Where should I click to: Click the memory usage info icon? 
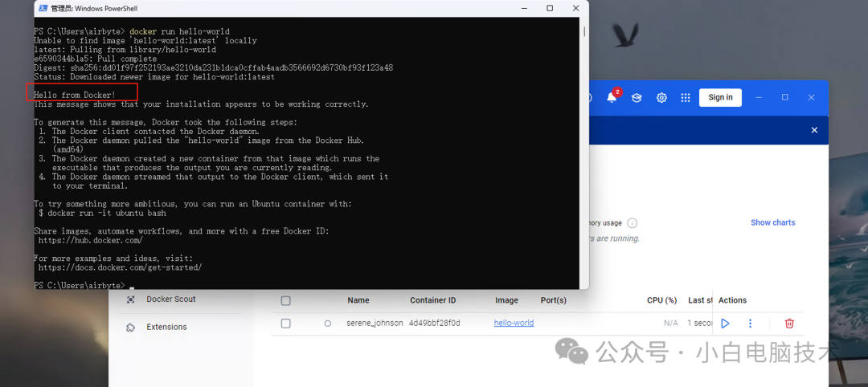[633, 223]
